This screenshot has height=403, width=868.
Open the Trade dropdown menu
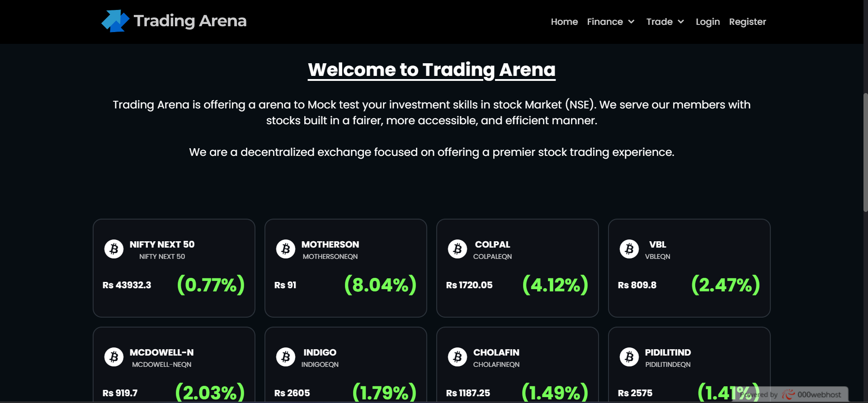[660, 22]
